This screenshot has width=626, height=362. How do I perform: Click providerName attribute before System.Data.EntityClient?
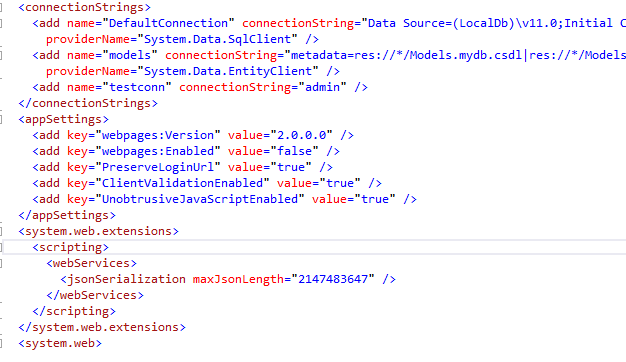pos(88,71)
